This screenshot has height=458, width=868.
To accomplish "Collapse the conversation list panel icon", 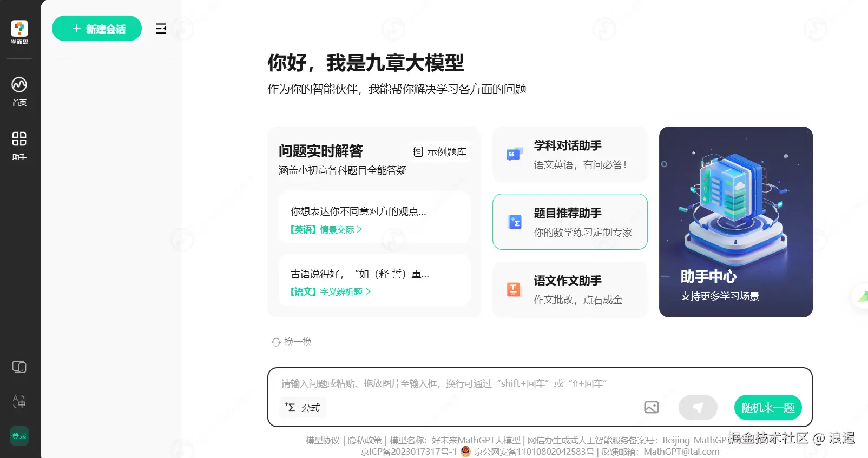I will pos(161,29).
